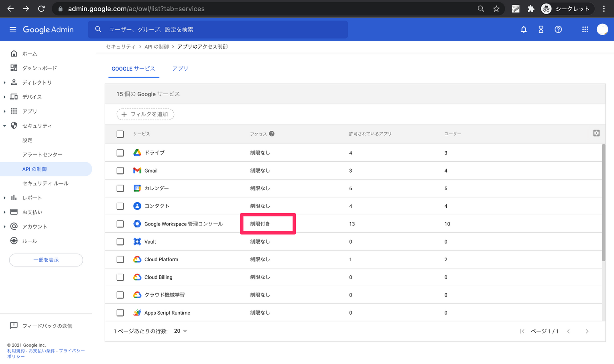The height and width of the screenshot is (364, 614).
Task: Click the フィルタを追加 button
Action: pyautogui.click(x=145, y=114)
